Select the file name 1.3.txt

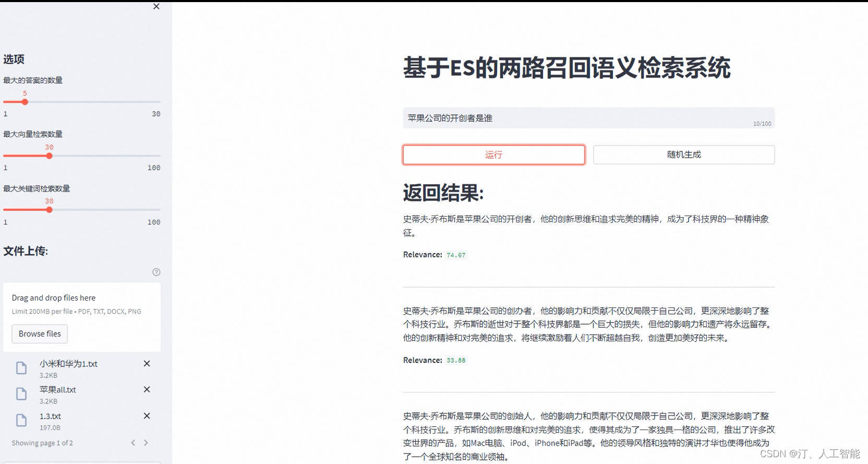[x=50, y=416]
